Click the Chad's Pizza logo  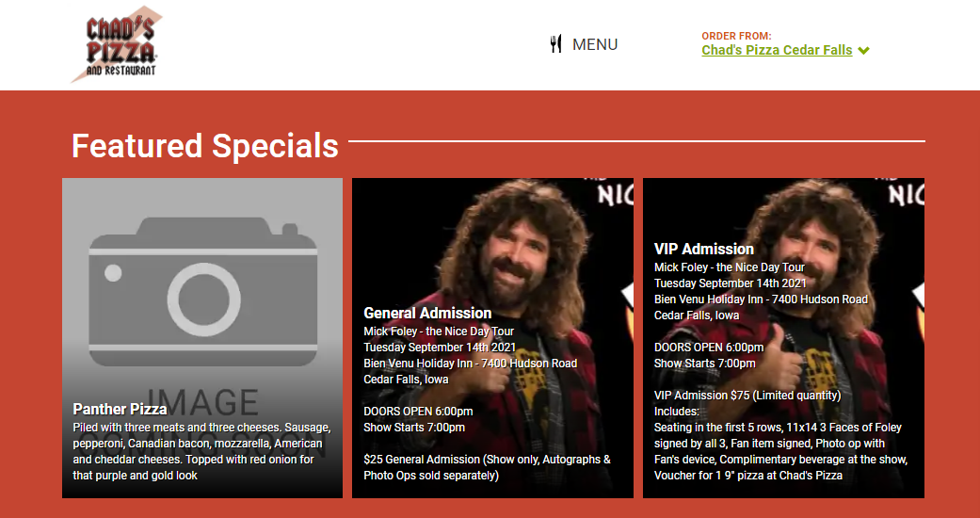point(117,44)
